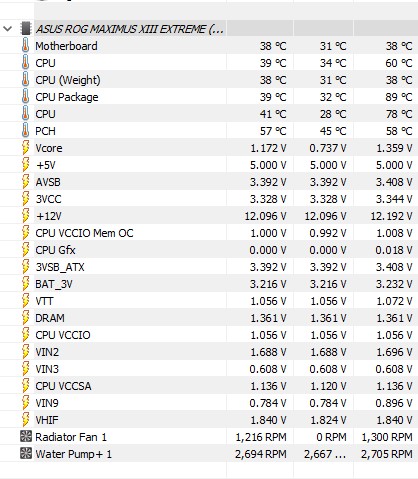Click the lightning icon beside CPU Gfx

pyautogui.click(x=25, y=250)
